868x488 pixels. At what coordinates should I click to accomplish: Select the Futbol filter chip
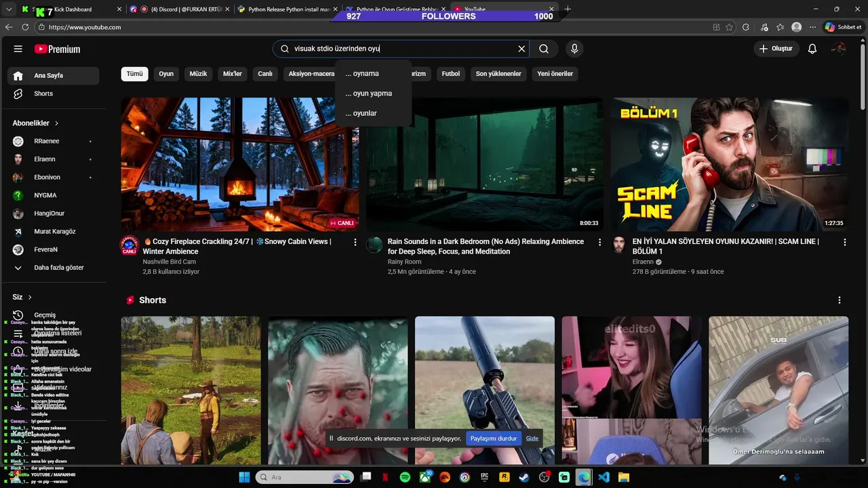pyautogui.click(x=451, y=74)
